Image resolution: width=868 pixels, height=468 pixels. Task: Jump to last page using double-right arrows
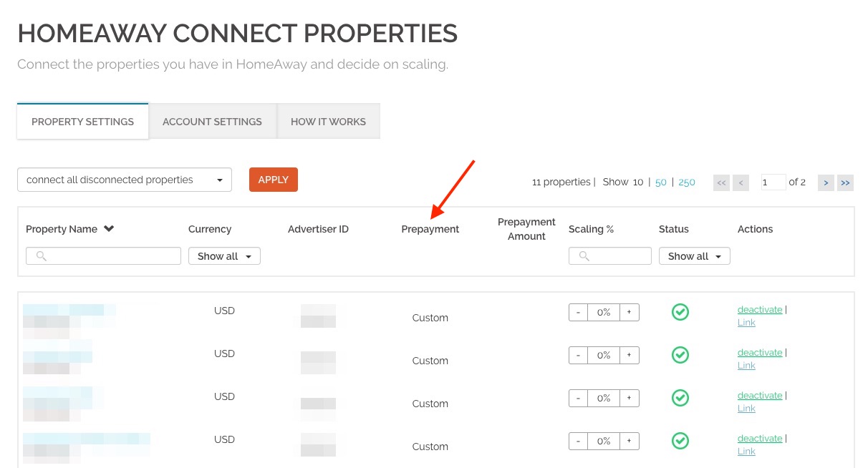[845, 182]
